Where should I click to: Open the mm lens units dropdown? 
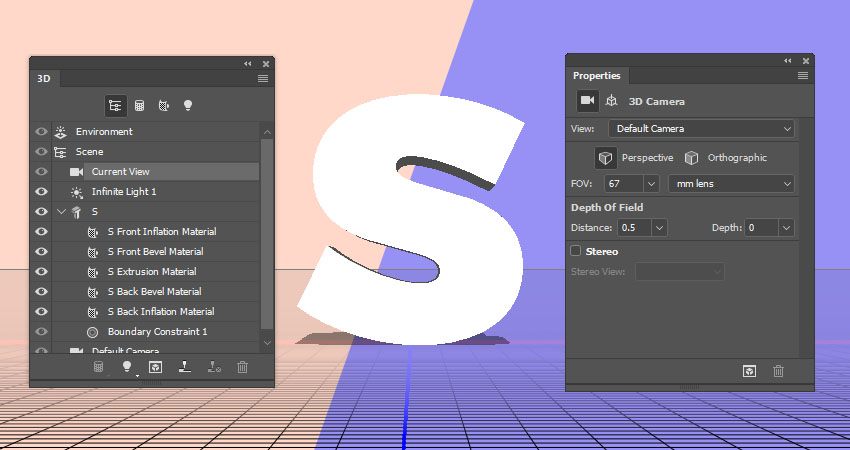pos(731,184)
